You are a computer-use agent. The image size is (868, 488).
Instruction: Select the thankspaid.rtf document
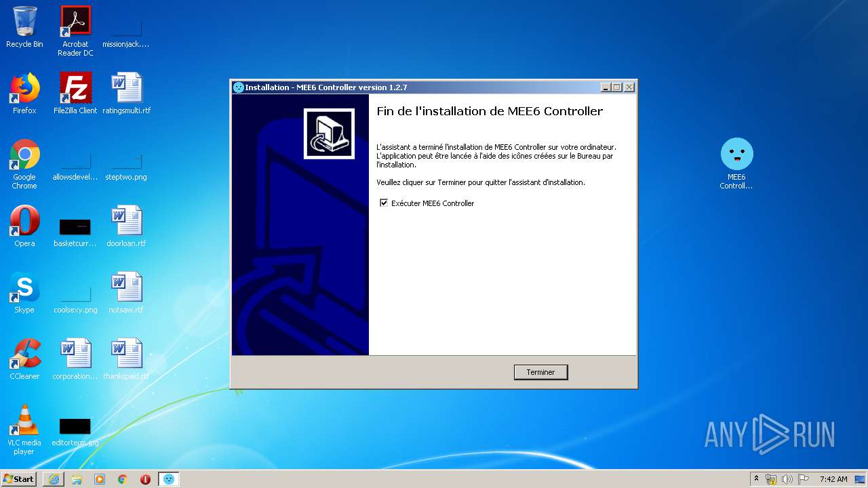[x=126, y=359]
